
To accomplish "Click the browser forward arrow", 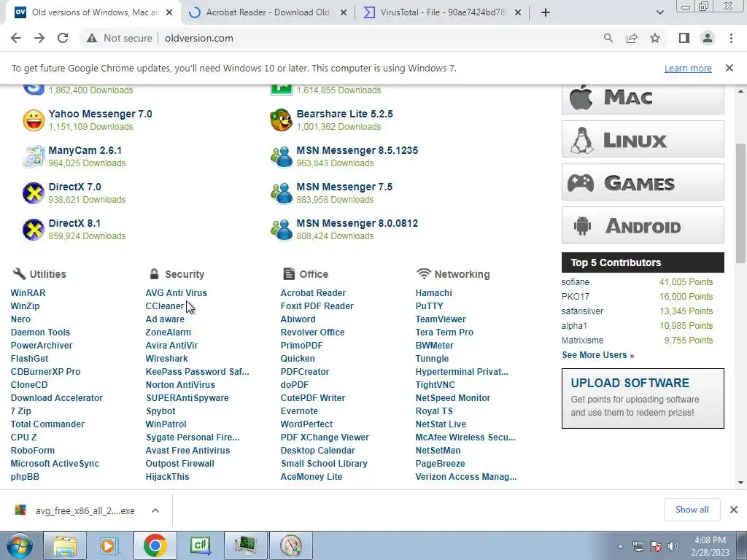I will [39, 38].
